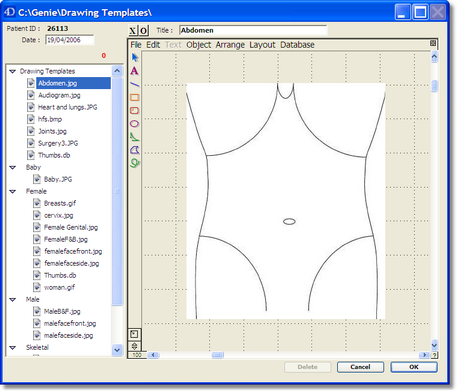Image resolution: width=457 pixels, height=392 pixels.
Task: Click the template tree scroll up arrow
Action: (x=117, y=71)
